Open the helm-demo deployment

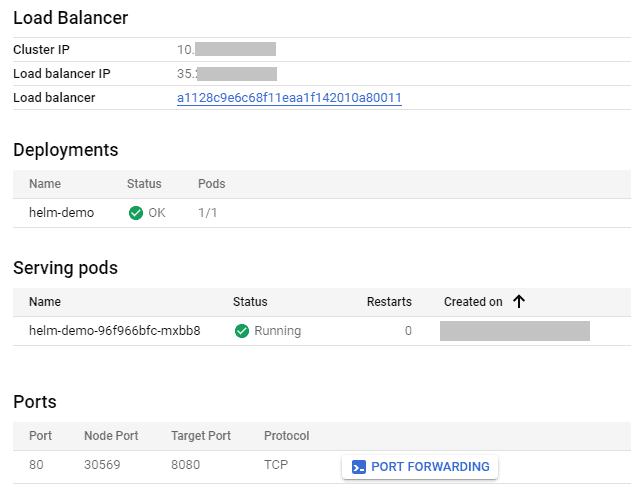click(61, 213)
